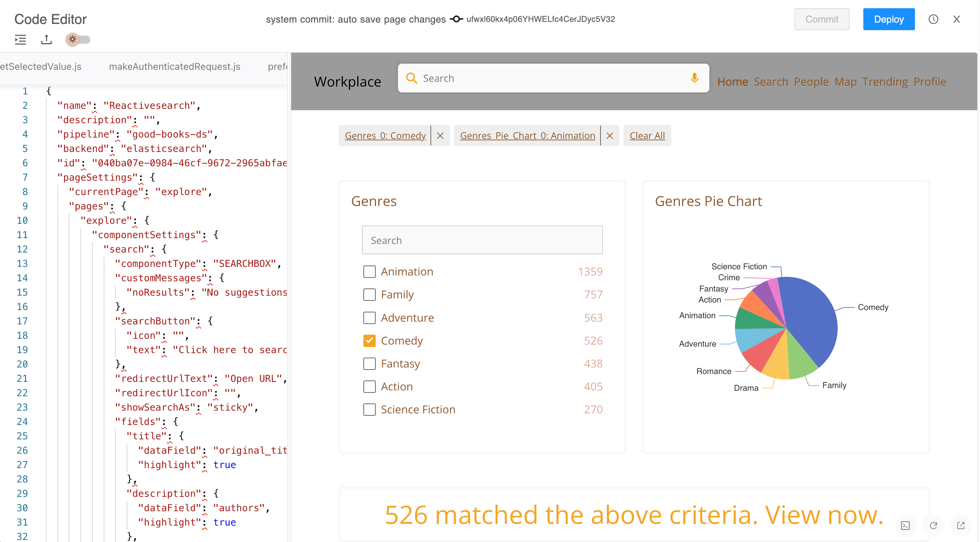The image size is (980, 542).
Task: Remove the Genres Comedy filter chip
Action: pos(440,135)
